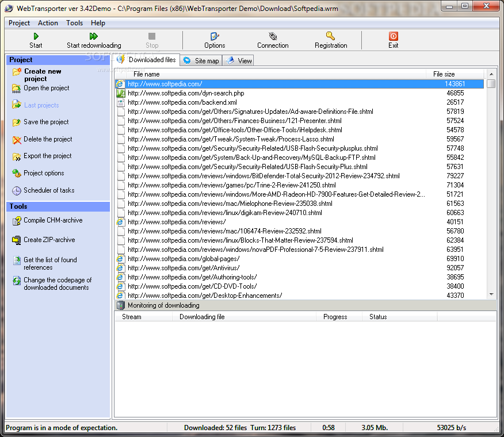The height and width of the screenshot is (437, 504).
Task: Select the get/CD-DVD-Tools/ row
Action: (300, 286)
